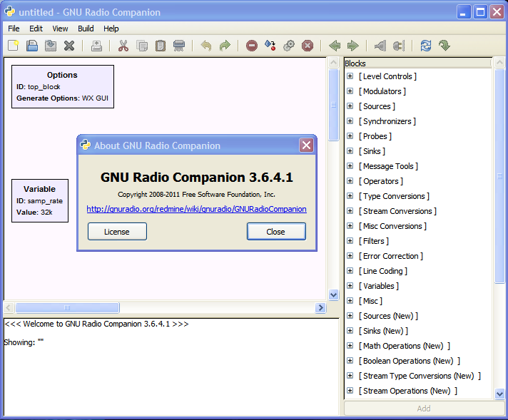508x420 pixels.
Task: Expand the Stream Conversions category
Action: point(350,211)
